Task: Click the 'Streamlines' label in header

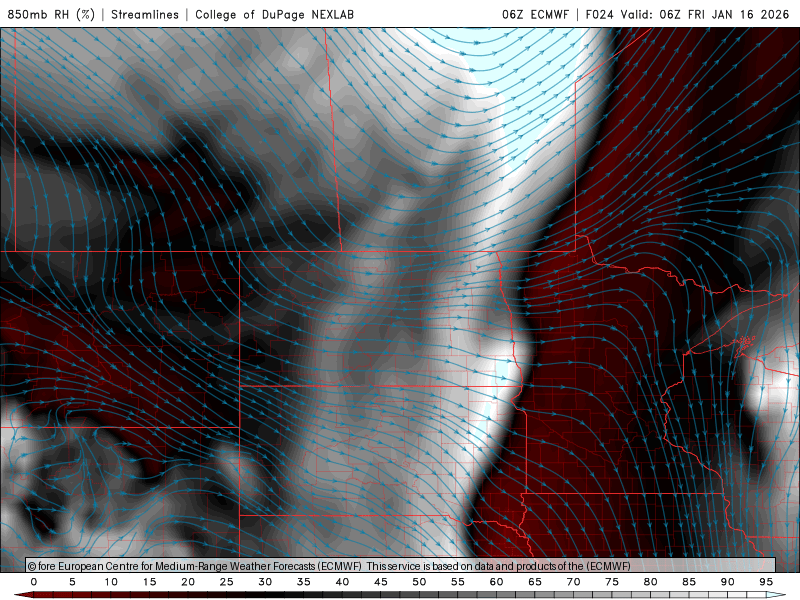Action: 145,14
